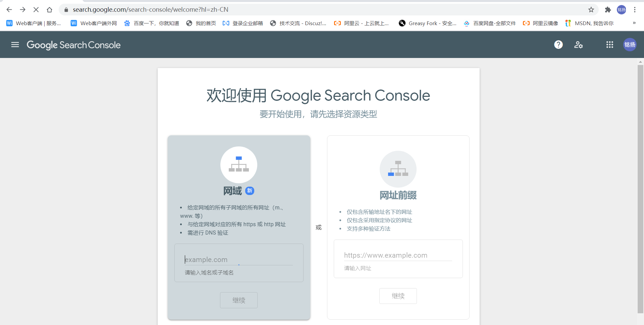644x325 pixels.
Task: Click scrollbar up arrow
Action: 640,62
